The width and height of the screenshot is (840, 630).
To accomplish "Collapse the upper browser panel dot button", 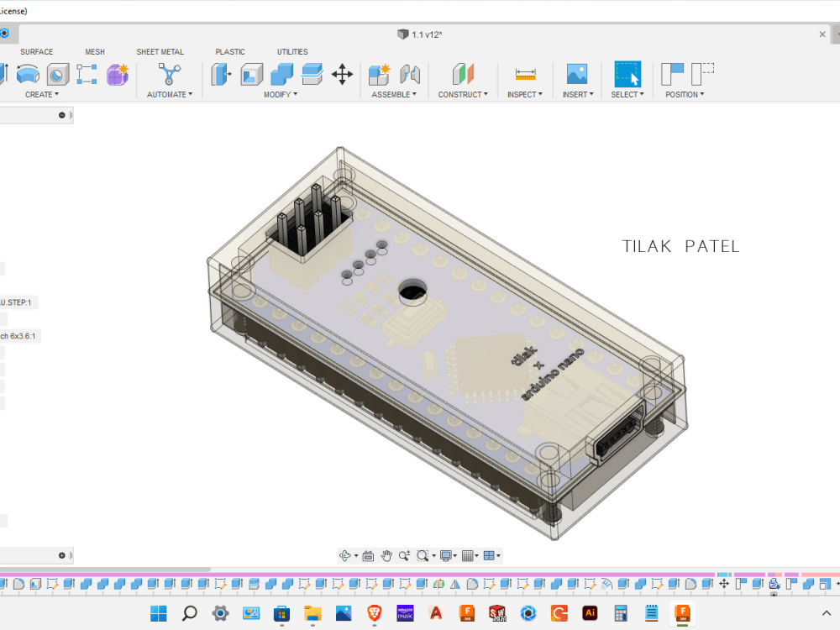I will 61,115.
